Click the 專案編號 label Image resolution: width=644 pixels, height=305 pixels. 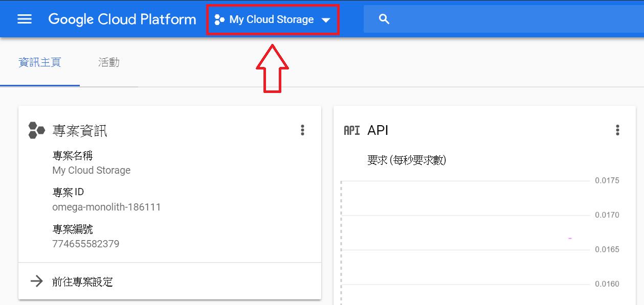coord(73,229)
